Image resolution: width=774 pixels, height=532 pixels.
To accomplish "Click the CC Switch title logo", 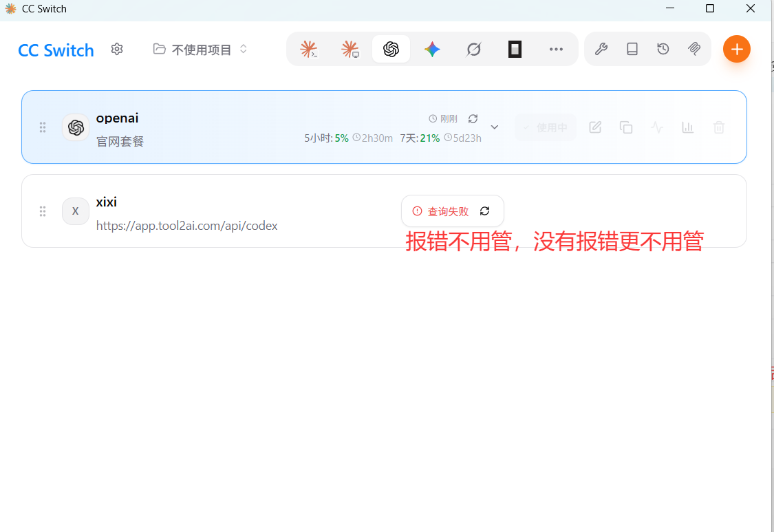I will [56, 50].
